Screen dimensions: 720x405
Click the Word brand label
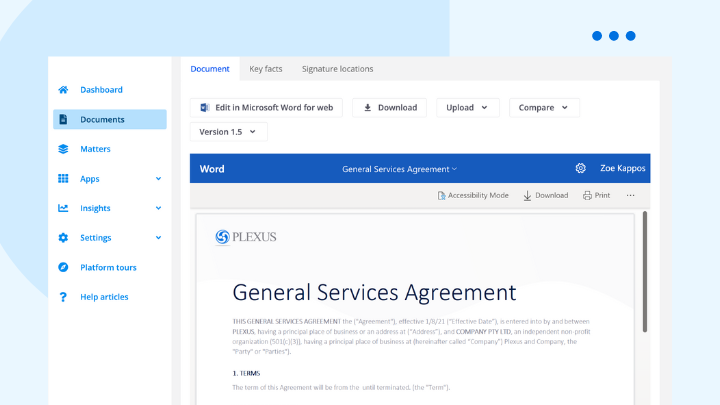(x=212, y=169)
